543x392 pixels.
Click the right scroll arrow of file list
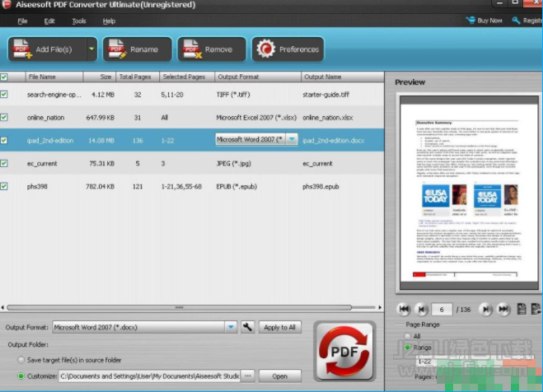pyautogui.click(x=380, y=307)
